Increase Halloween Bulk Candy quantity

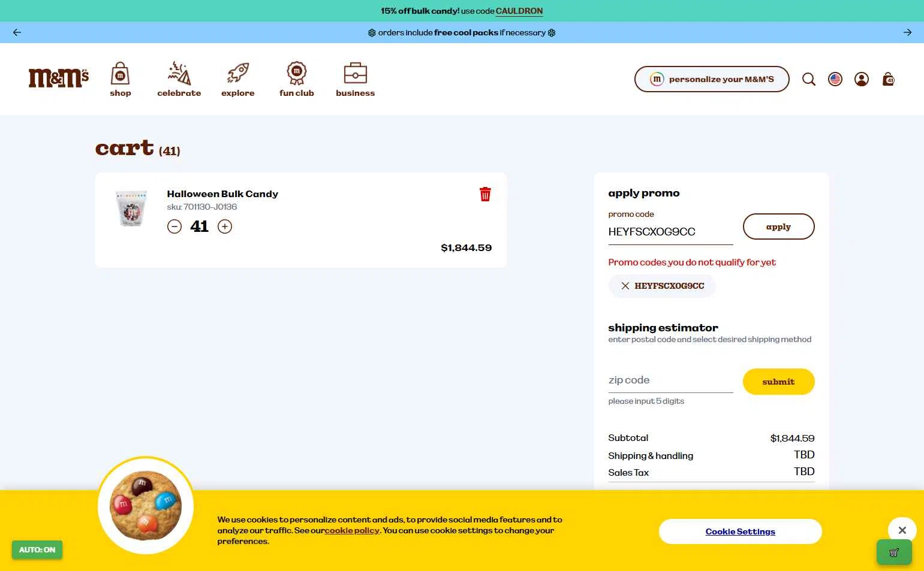point(225,226)
